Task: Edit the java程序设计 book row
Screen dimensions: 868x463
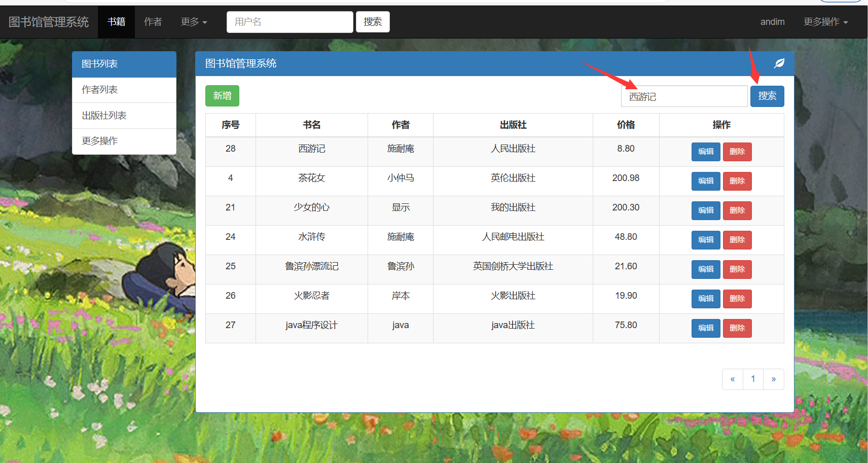Action: [x=706, y=328]
